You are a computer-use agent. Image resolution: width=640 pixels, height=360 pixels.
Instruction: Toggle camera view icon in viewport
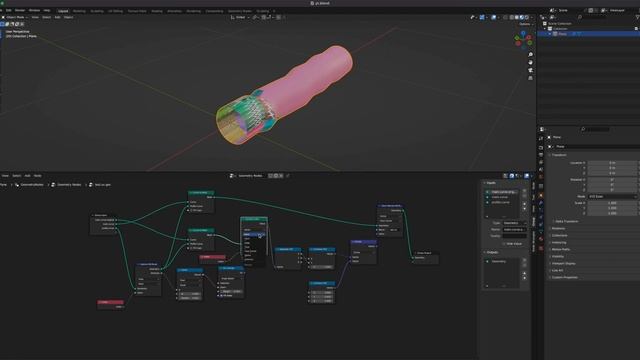pos(530,70)
